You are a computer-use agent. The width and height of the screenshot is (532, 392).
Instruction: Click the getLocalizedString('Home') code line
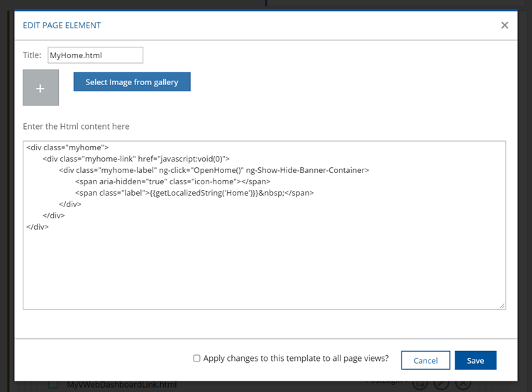click(x=194, y=193)
